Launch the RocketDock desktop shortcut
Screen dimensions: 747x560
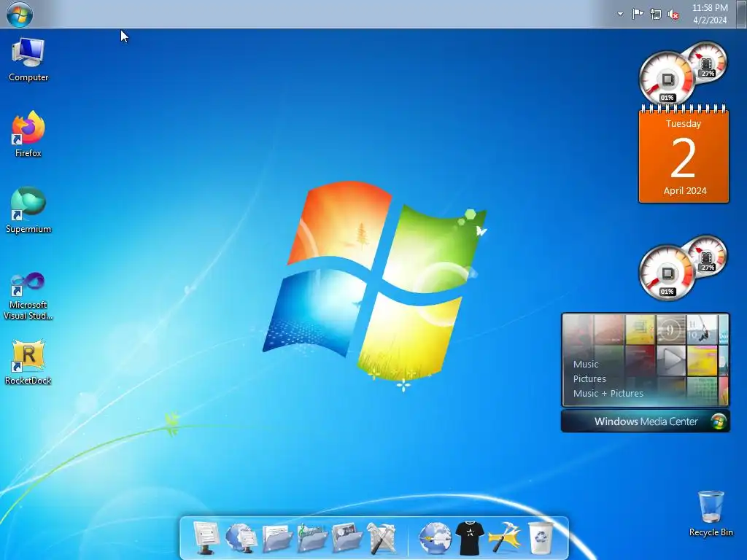tap(28, 362)
